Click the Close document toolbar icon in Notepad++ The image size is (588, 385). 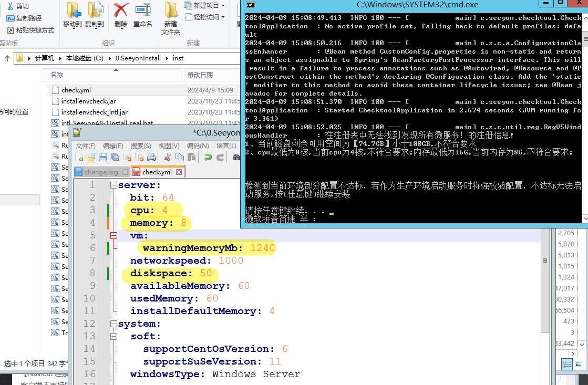coord(128,158)
